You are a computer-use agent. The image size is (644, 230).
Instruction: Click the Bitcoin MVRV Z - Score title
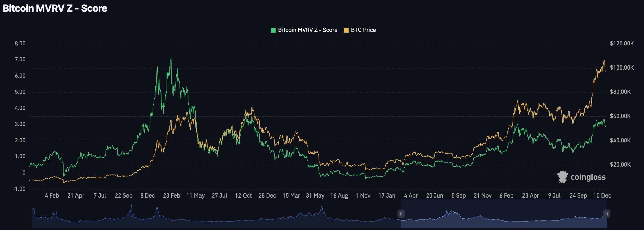pos(55,8)
